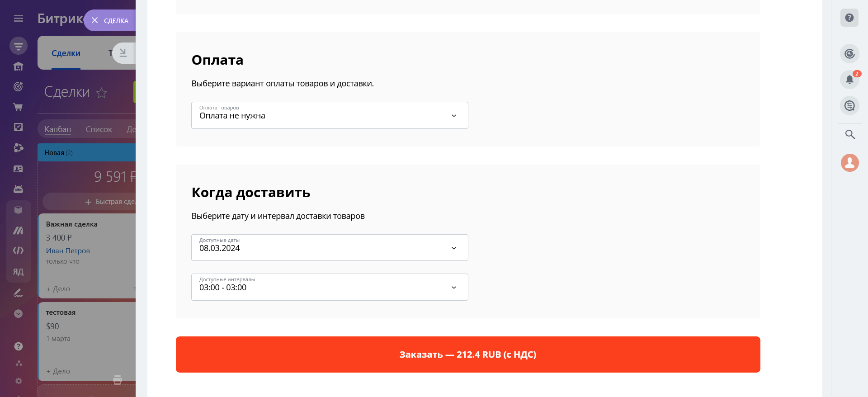Open the Доступные интервалы dropdown
Screen dimensions: 868x397
point(330,287)
